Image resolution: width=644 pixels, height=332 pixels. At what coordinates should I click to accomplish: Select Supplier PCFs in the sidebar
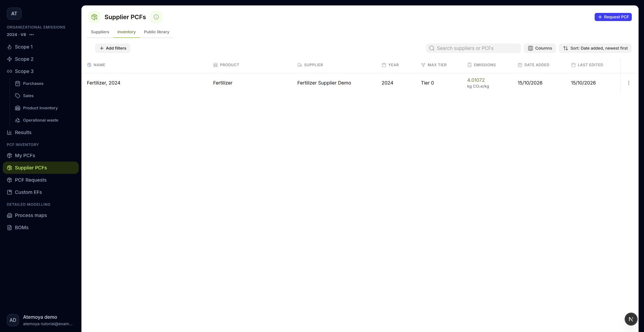41,168
